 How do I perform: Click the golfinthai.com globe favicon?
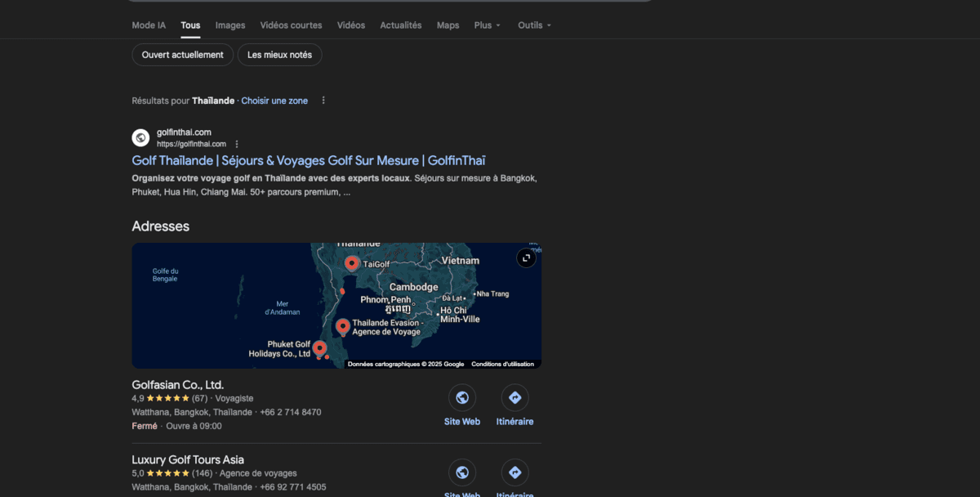coord(140,137)
